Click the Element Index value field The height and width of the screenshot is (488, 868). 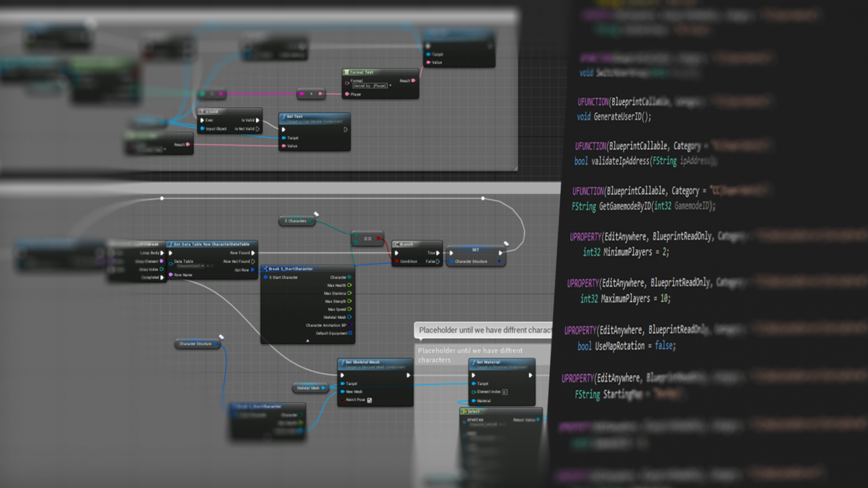click(x=505, y=392)
